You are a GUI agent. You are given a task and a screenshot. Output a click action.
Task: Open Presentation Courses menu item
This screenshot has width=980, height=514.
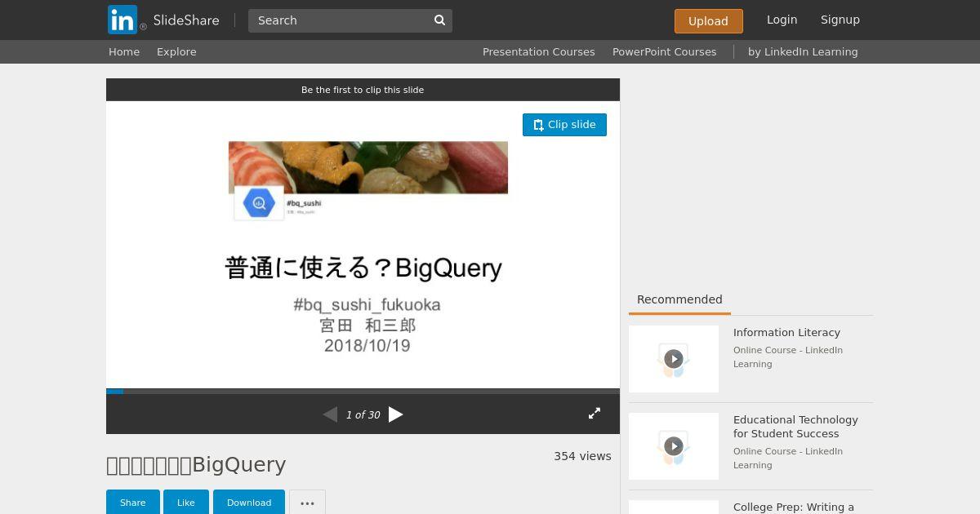538,51
